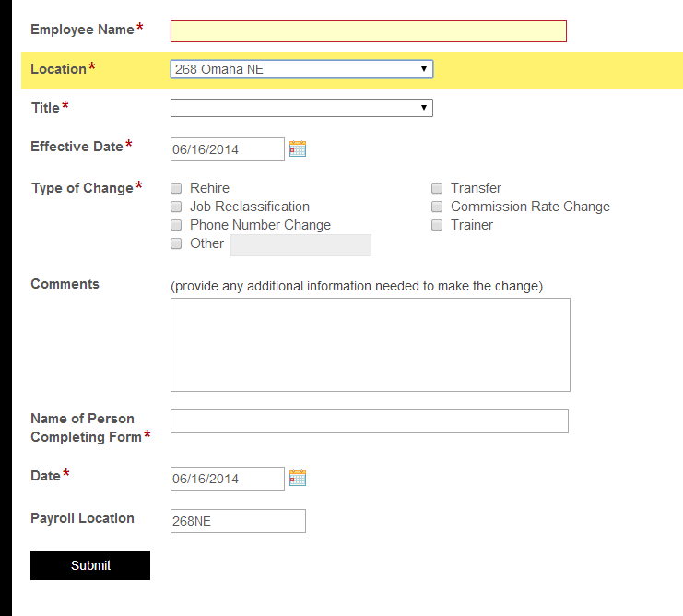Expand the Title dropdown list
The height and width of the screenshot is (616, 683).
[x=301, y=108]
